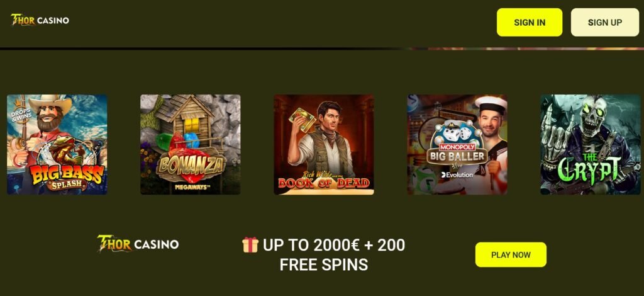Open the Big Bass Splash game thumbnail
The image size is (644, 296).
click(57, 144)
